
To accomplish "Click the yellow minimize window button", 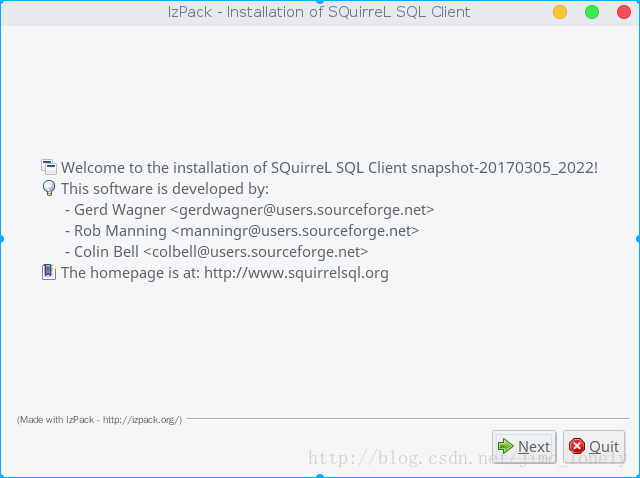I will (560, 12).
